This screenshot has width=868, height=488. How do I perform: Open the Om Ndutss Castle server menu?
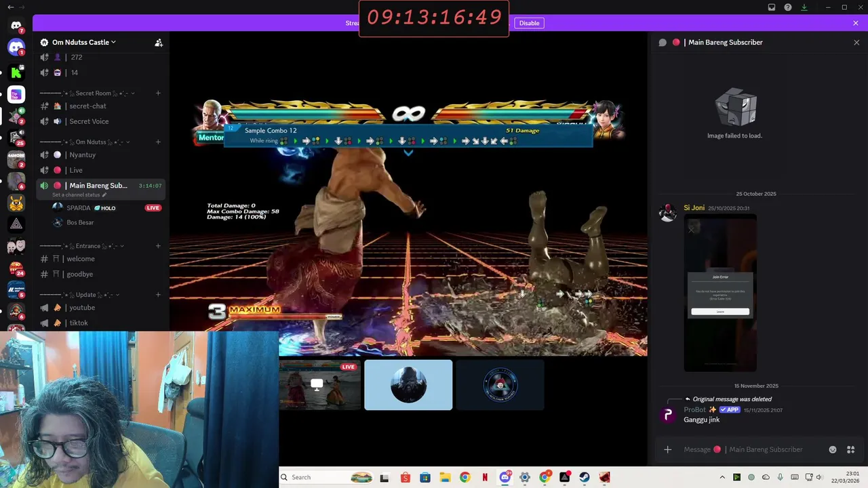click(x=84, y=42)
